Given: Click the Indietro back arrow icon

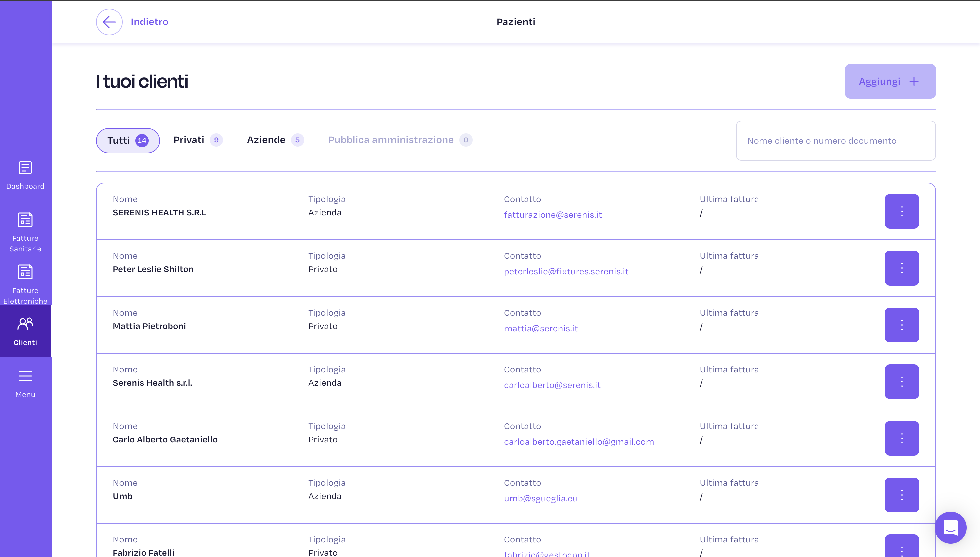Looking at the screenshot, I should coord(109,22).
